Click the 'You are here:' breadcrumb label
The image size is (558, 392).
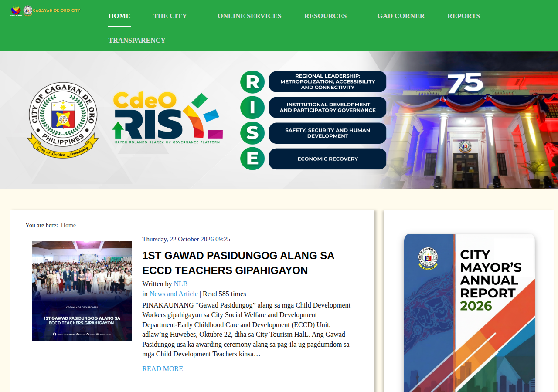41,225
